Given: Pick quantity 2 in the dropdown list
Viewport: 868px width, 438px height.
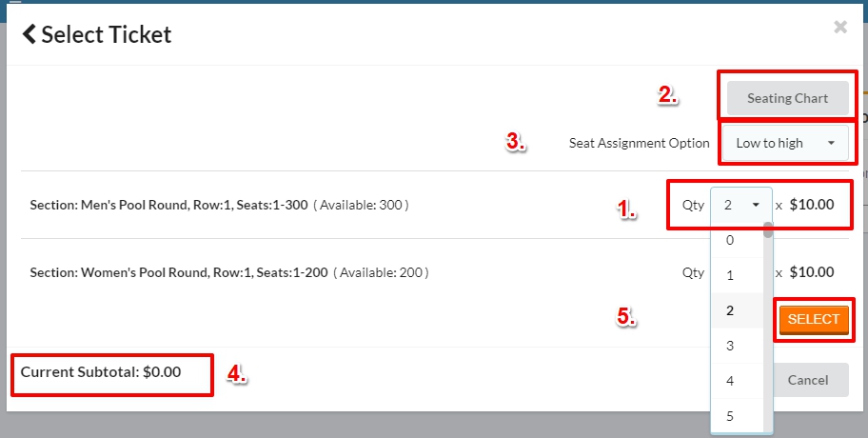Looking at the screenshot, I should coord(731,310).
